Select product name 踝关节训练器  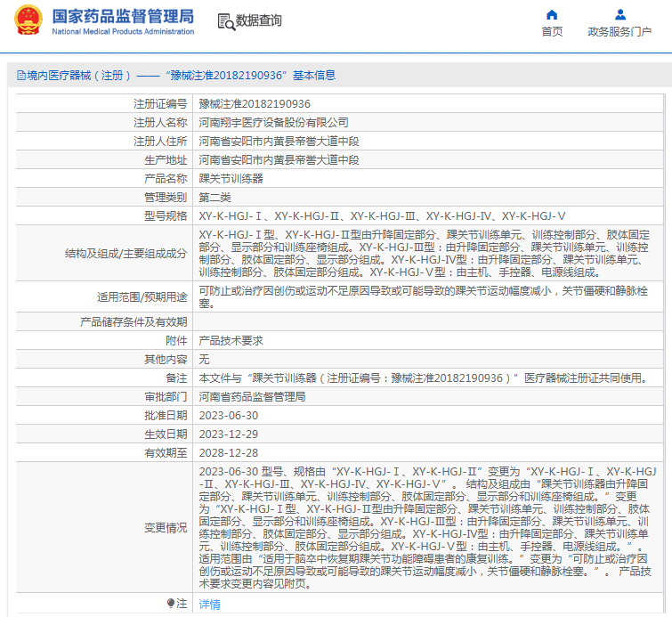tap(231, 178)
